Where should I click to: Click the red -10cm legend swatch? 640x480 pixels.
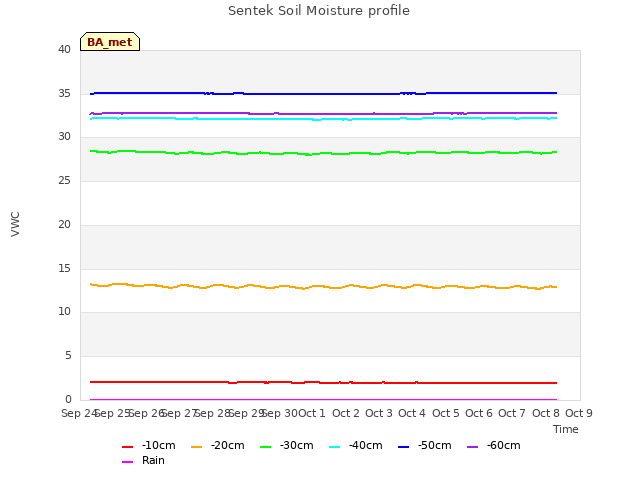coord(127,447)
